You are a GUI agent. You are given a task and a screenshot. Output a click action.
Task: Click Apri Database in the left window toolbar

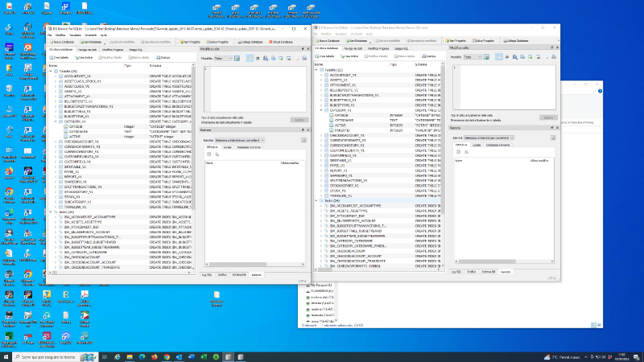tap(90, 42)
